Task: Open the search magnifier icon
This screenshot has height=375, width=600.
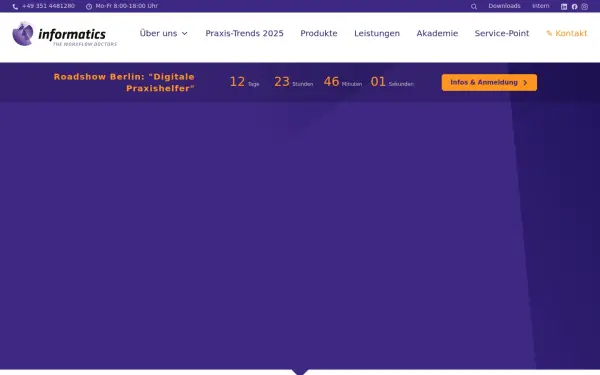Action: tap(474, 7)
